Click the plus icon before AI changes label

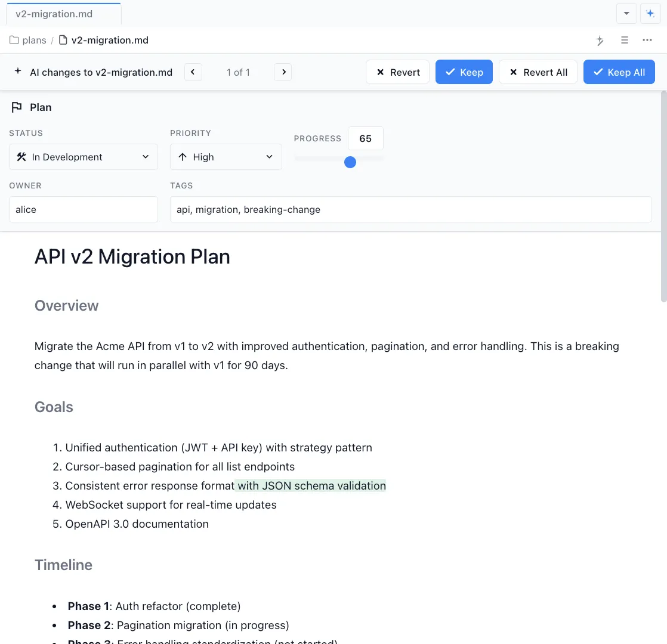(x=18, y=72)
